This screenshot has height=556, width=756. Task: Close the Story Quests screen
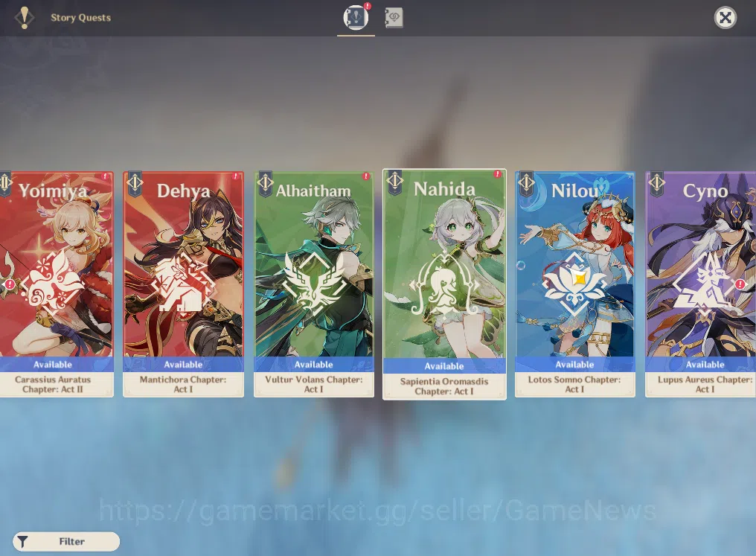pyautogui.click(x=725, y=18)
